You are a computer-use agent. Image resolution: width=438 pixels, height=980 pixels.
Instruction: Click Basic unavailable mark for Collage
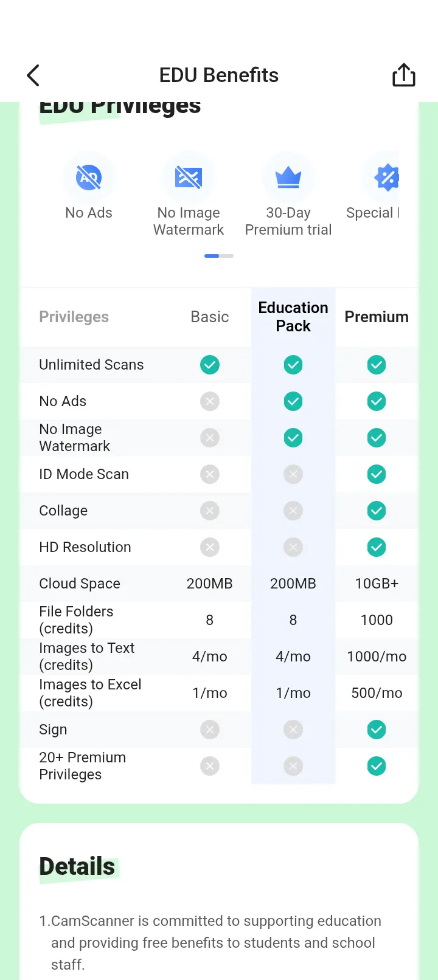210,511
